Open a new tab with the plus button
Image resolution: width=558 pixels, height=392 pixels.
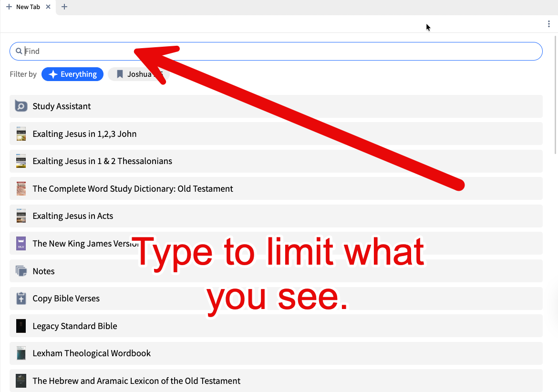[x=64, y=7]
